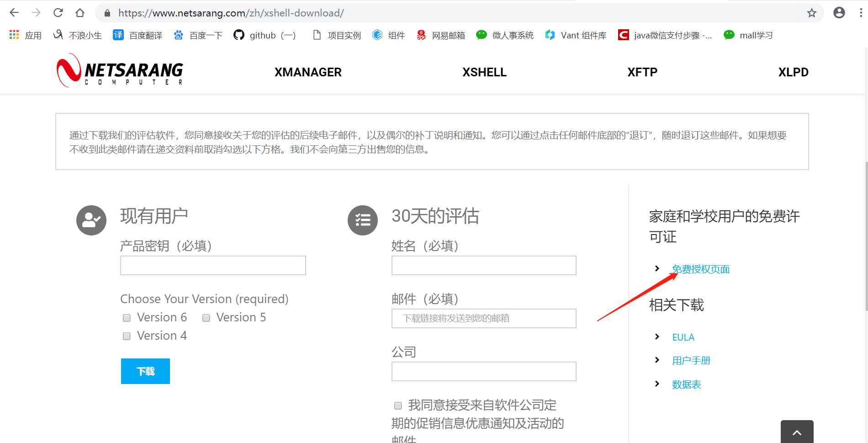Open the 数据表 link
This screenshot has width=868, height=443.
686,384
